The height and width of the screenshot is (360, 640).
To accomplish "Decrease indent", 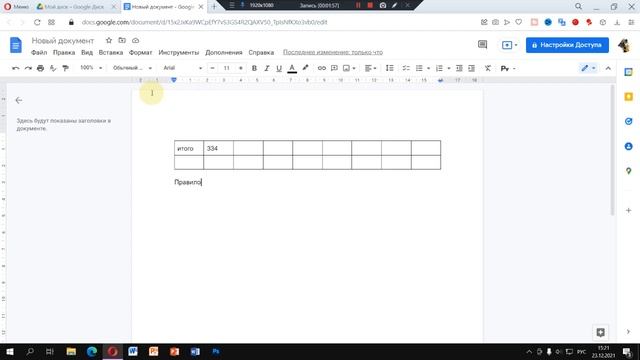I will click(459, 68).
